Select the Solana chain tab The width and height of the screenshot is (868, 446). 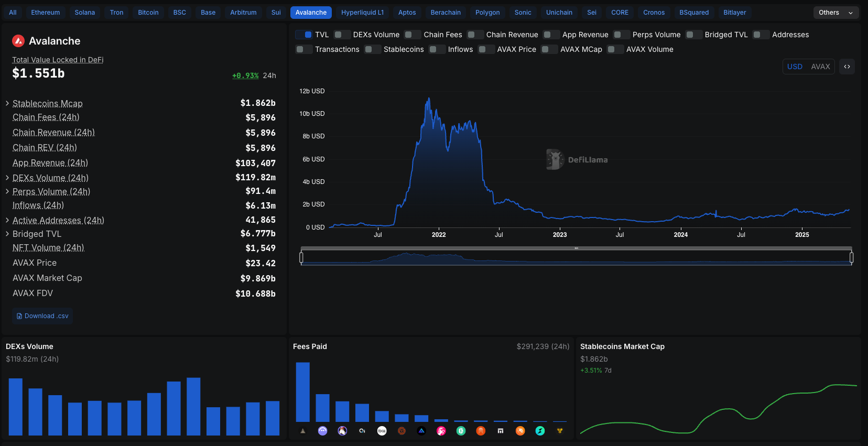(84, 13)
